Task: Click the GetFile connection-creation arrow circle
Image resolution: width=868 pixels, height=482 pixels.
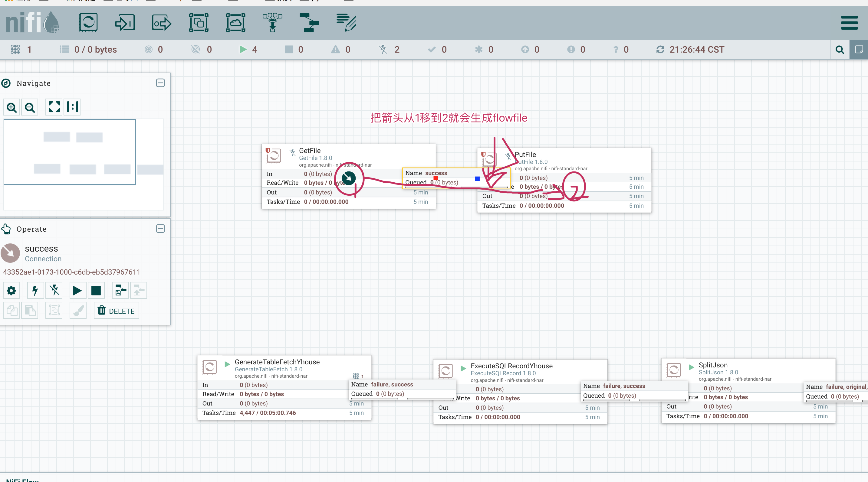Action: point(348,178)
